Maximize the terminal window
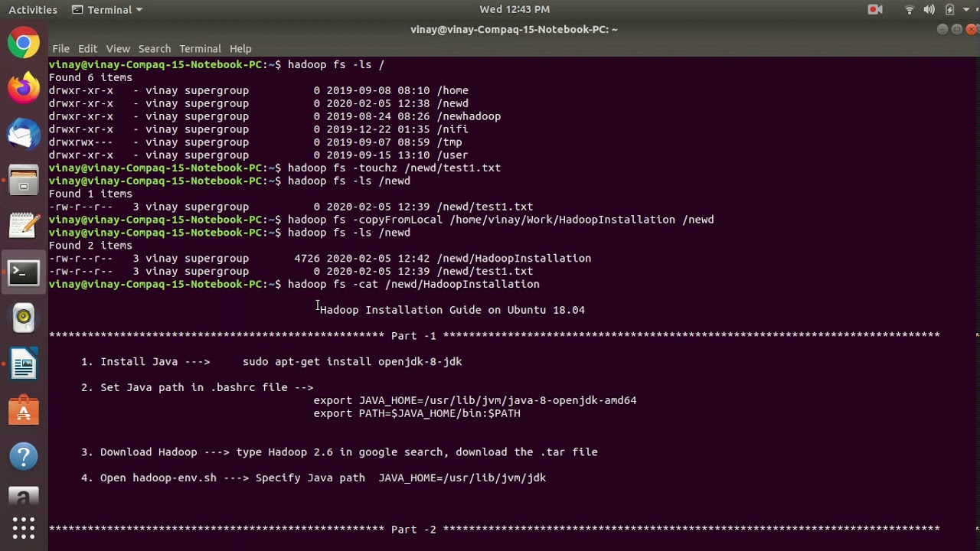This screenshot has width=980, height=551. coord(957,29)
